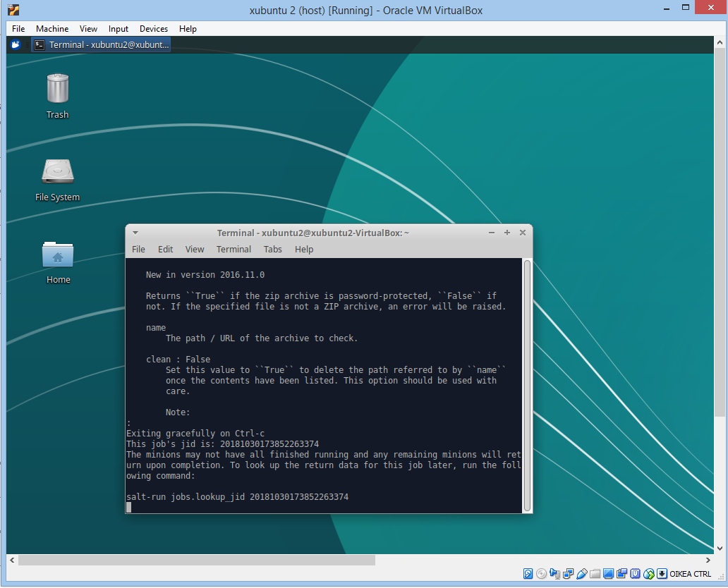Open the Xfce whisker menu mouse icon
Image resolution: width=728 pixels, height=588 pixels.
(16, 44)
